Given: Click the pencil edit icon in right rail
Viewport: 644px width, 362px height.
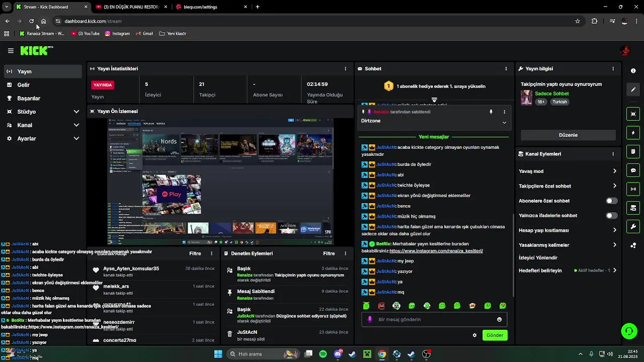Looking at the screenshot, I should [633, 89].
